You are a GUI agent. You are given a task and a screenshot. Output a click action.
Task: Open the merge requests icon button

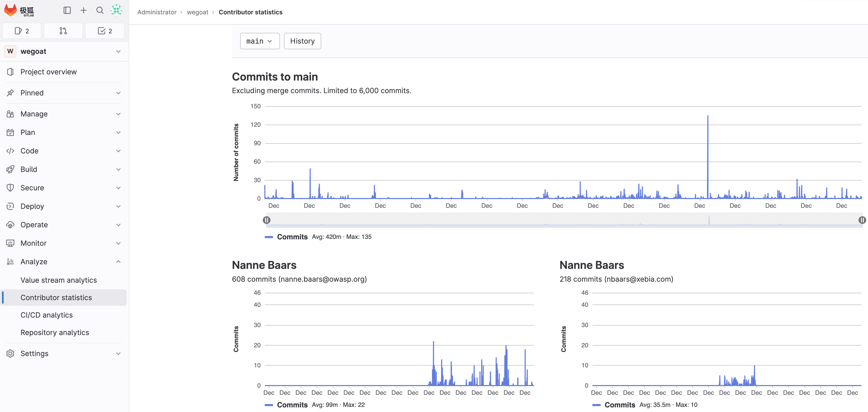(63, 31)
